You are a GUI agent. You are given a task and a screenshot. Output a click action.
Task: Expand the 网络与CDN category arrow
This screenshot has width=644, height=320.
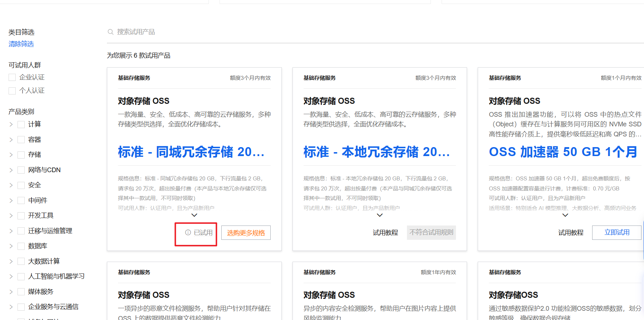click(11, 170)
